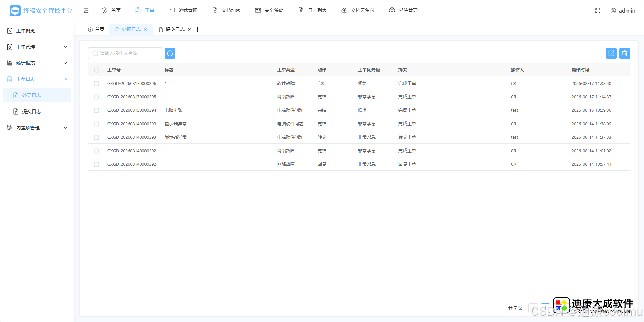Check the row with 回复工单 summary
This screenshot has height=322, width=644.
click(97, 164)
